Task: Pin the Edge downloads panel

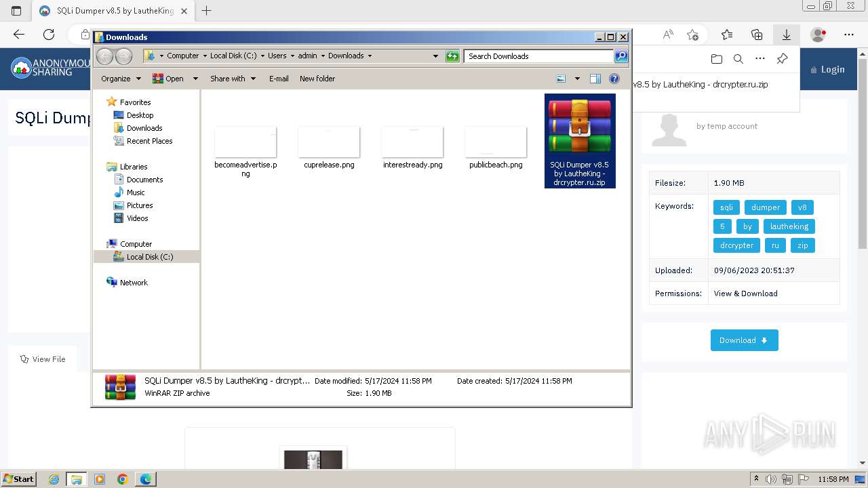Action: [x=782, y=59]
